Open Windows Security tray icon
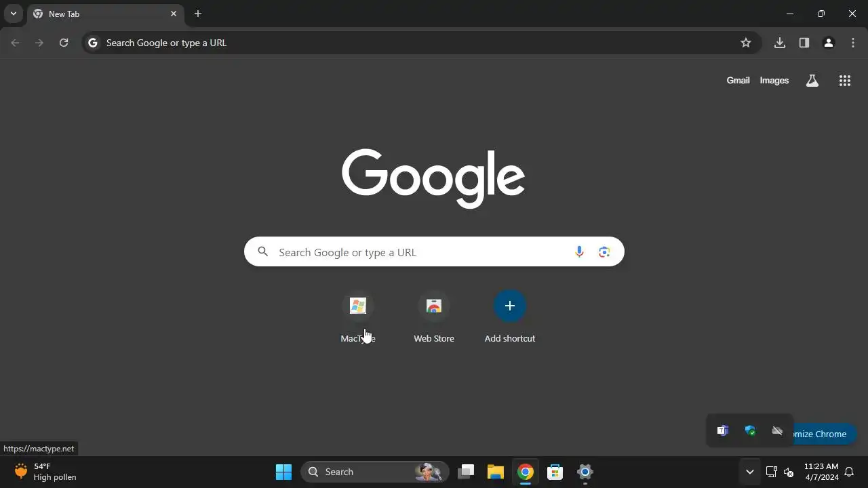The width and height of the screenshot is (868, 488). click(x=750, y=430)
